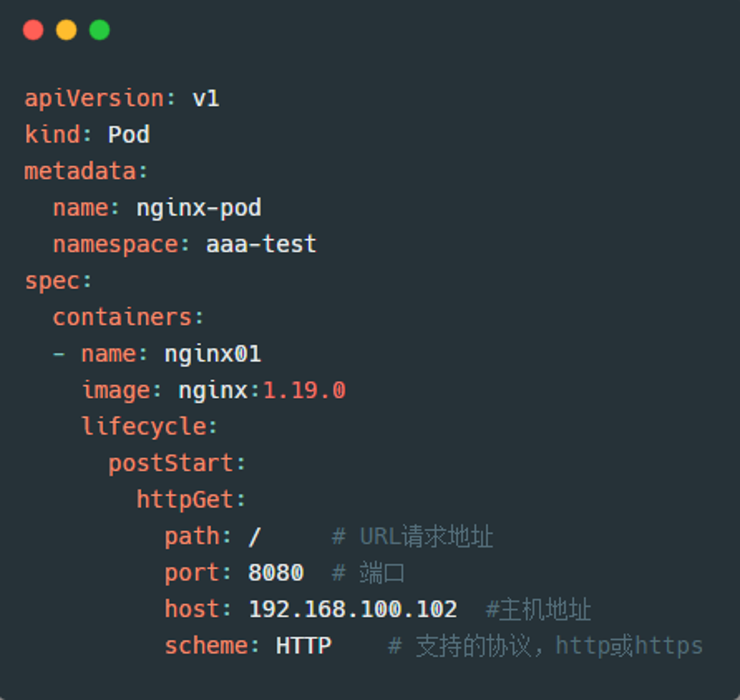Click the spec key
Screen dimensions: 740x700
click(x=52, y=282)
